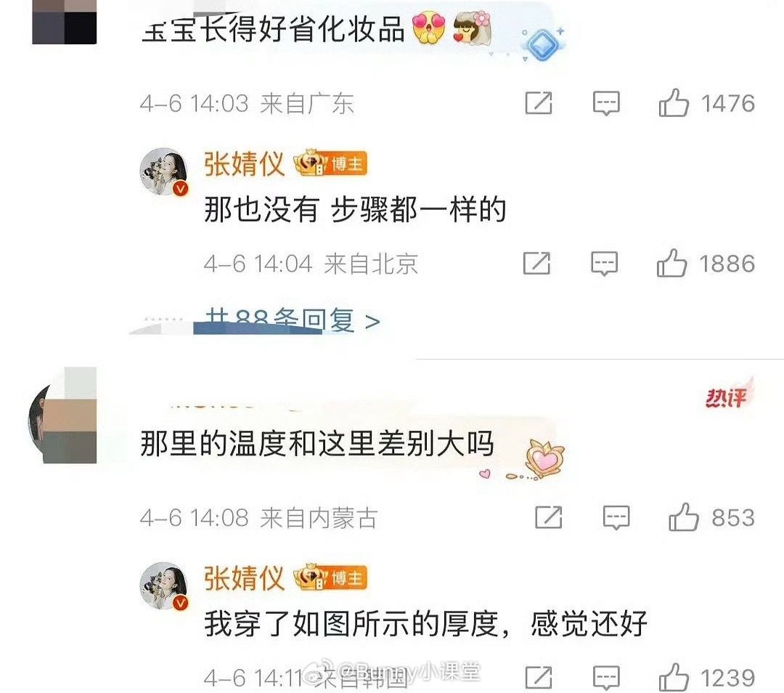This screenshot has height=693, width=784.
Task: Open the blurred commenter avatar near 热评
Action: click(62, 416)
